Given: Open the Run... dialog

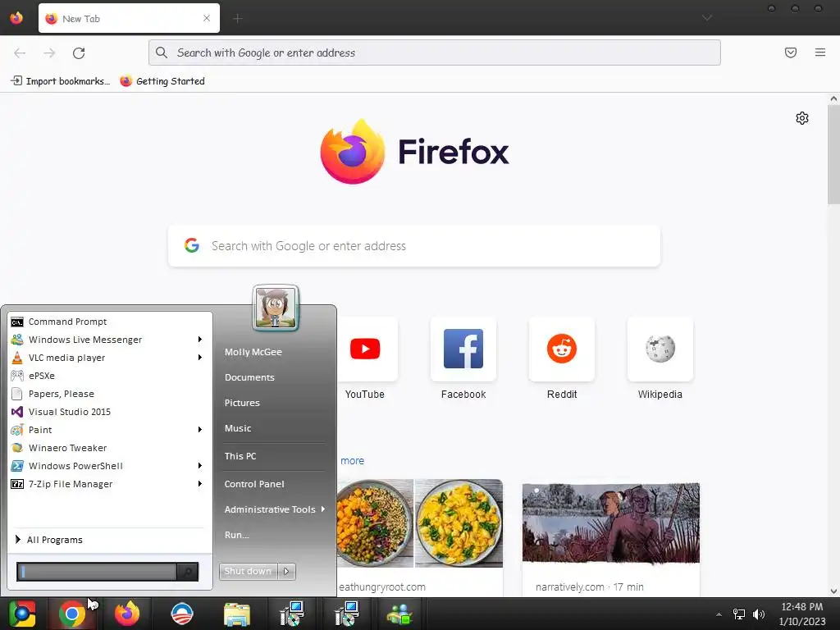Looking at the screenshot, I should point(237,535).
